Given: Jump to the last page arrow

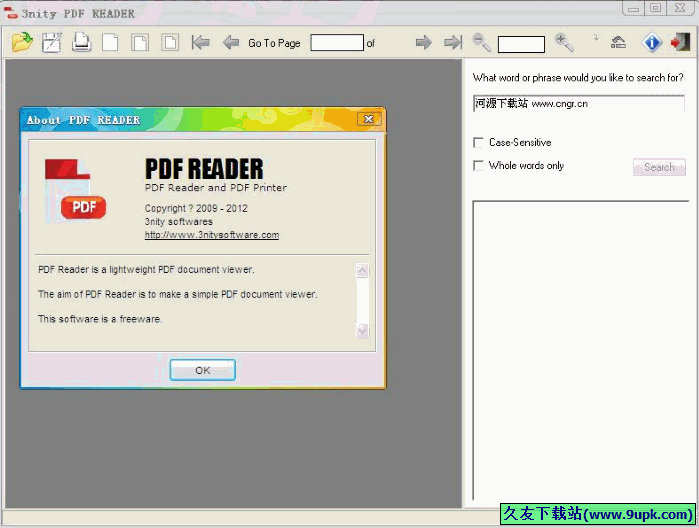Looking at the screenshot, I should [453, 43].
